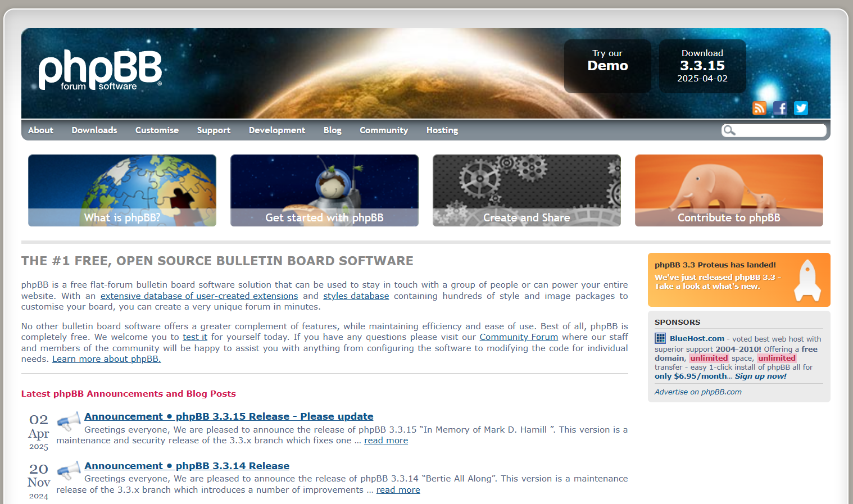Viewport: 853px width, 504px height.
Task: Open the RSS feed icon
Action: pyautogui.click(x=759, y=108)
